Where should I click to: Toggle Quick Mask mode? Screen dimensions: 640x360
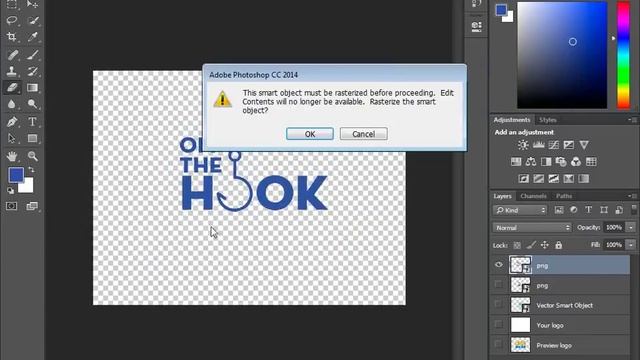click(x=11, y=206)
